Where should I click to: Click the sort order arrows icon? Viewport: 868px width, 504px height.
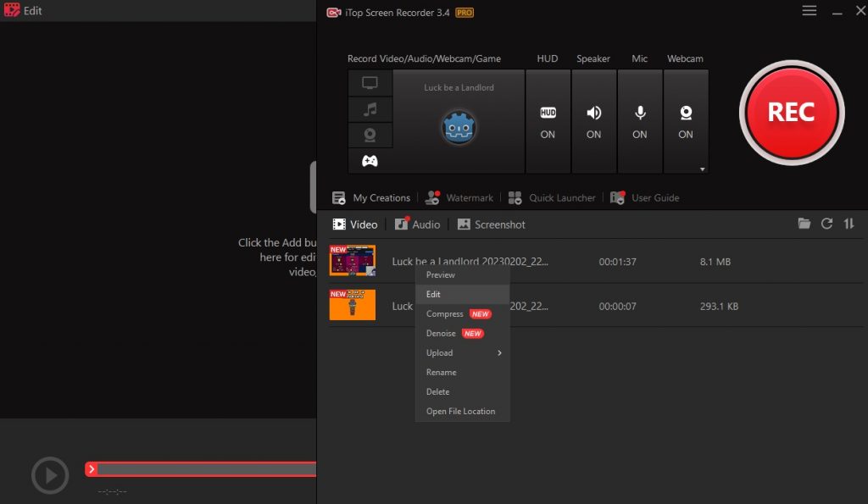(849, 224)
